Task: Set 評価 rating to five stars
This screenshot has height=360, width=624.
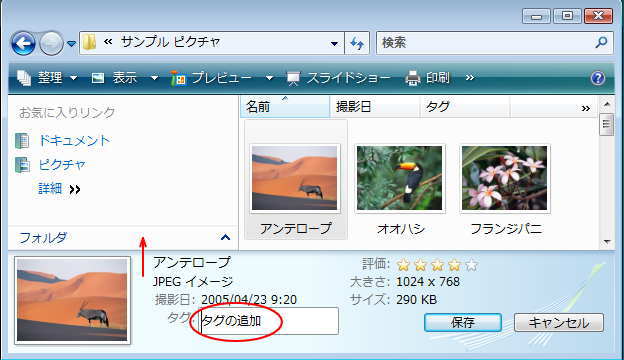Action: pyautogui.click(x=472, y=264)
